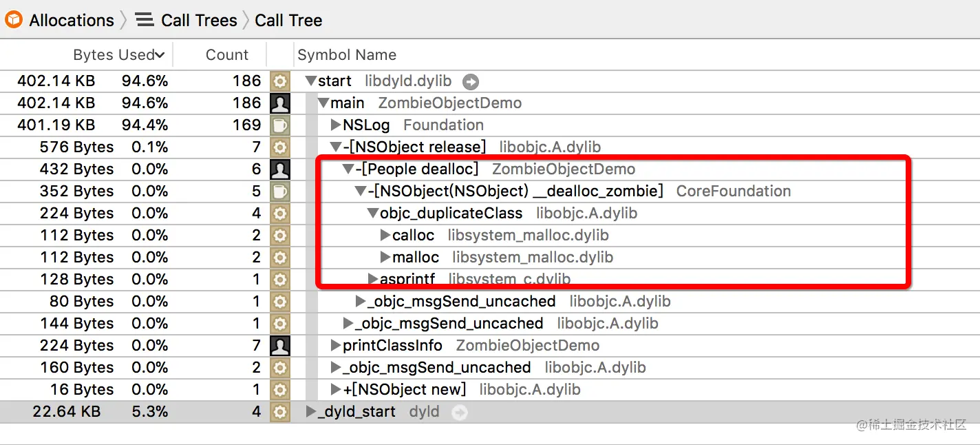Screen dimensions: 980x445
Task: Click the focus arrow next to libdyld.dylib
Action: 471,81
